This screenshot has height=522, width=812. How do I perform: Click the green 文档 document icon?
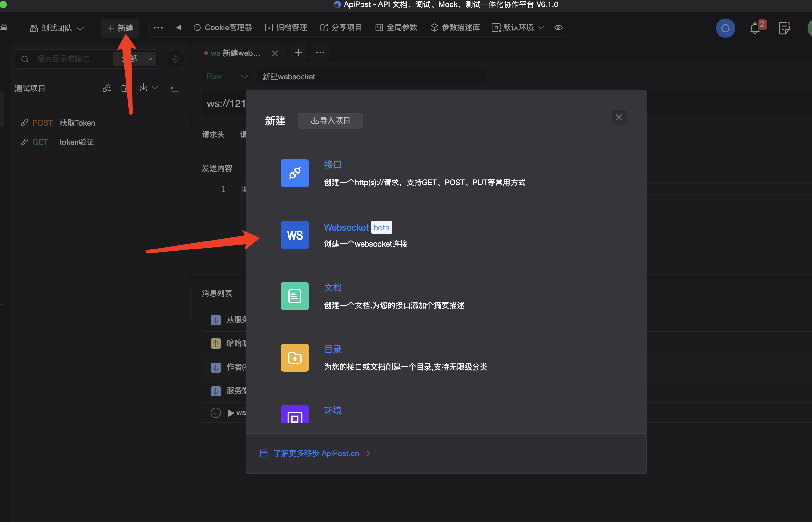pos(295,296)
